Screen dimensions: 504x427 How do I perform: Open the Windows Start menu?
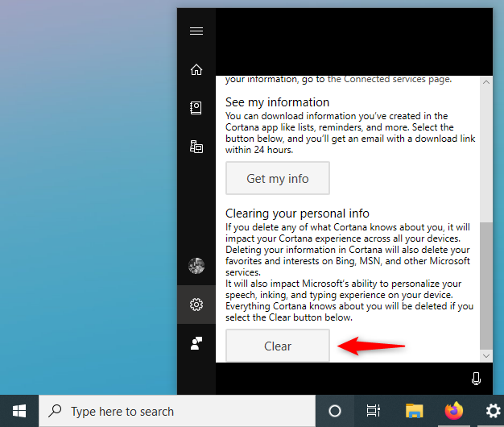19,411
